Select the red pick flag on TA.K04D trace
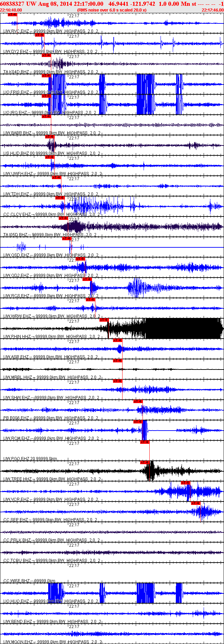This screenshot has height=644, width=224. [x=46, y=55]
